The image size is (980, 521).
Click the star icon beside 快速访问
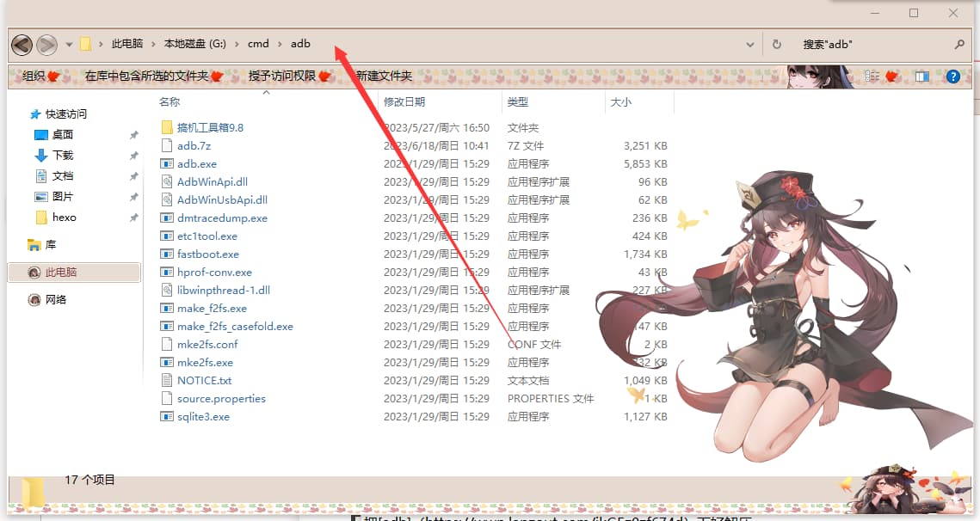click(35, 114)
